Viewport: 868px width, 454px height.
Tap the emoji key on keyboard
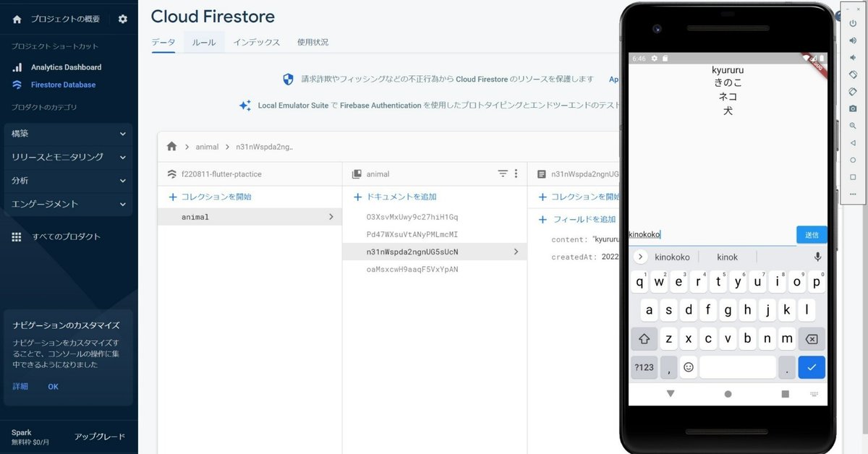(689, 367)
